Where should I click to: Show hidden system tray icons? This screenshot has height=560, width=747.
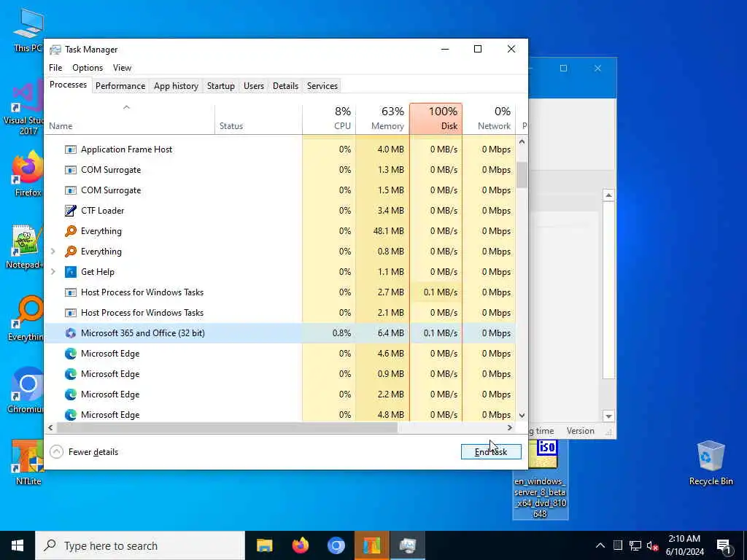coord(600,545)
